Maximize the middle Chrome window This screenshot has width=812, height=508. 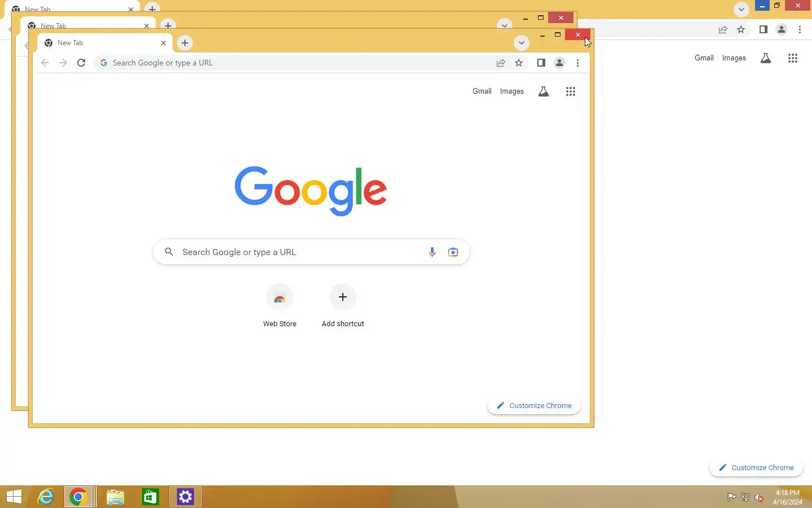point(541,18)
